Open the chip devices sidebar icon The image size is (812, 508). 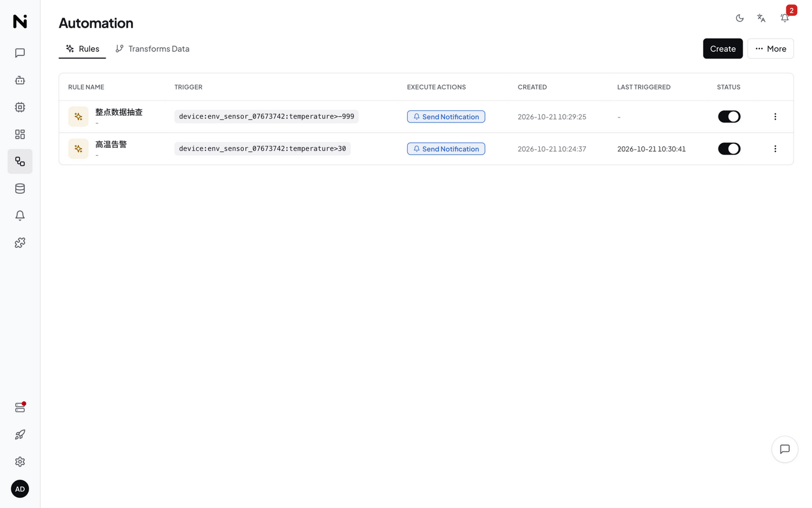coord(20,107)
